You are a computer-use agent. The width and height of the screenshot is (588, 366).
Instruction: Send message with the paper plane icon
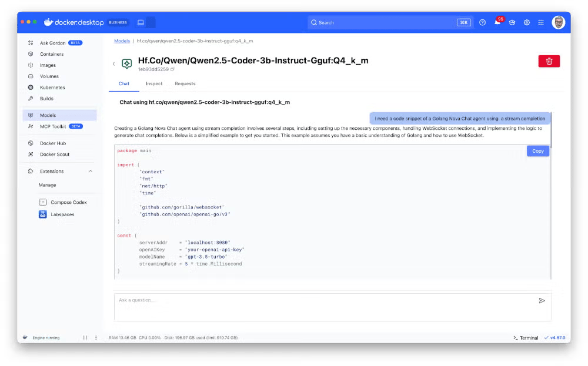pyautogui.click(x=542, y=300)
